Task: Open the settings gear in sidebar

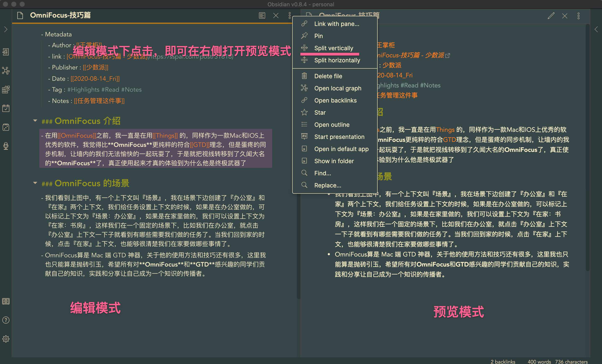Action: pos(6,339)
